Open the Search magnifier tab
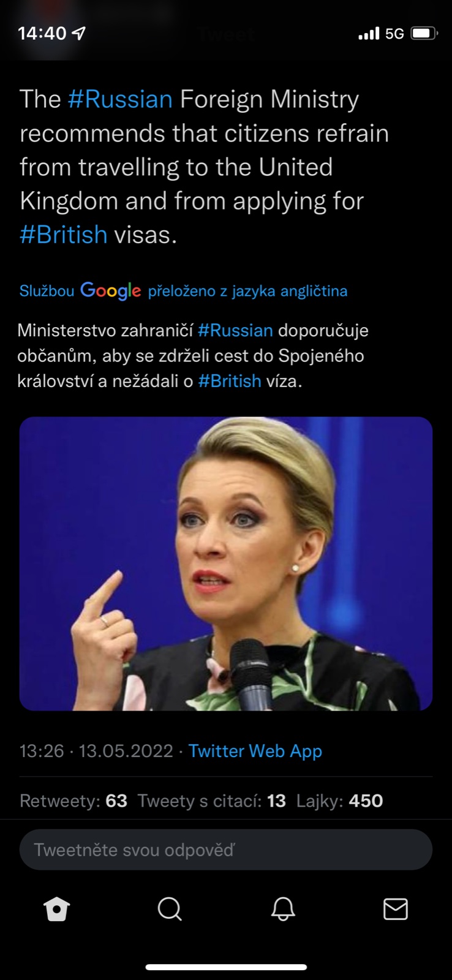 pyautogui.click(x=170, y=909)
